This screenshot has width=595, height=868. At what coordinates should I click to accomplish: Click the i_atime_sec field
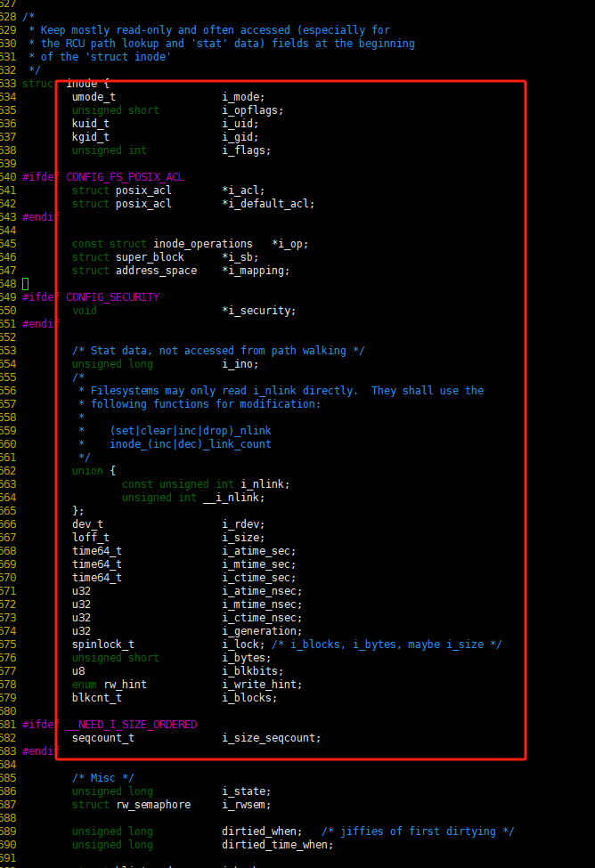point(257,551)
